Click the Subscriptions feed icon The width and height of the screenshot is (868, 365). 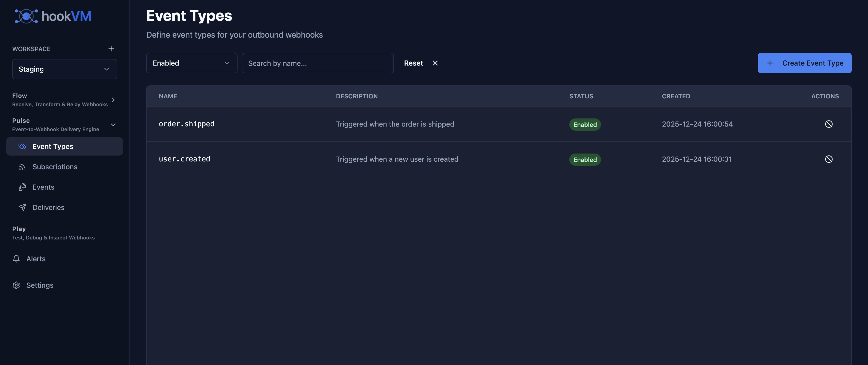(x=22, y=167)
